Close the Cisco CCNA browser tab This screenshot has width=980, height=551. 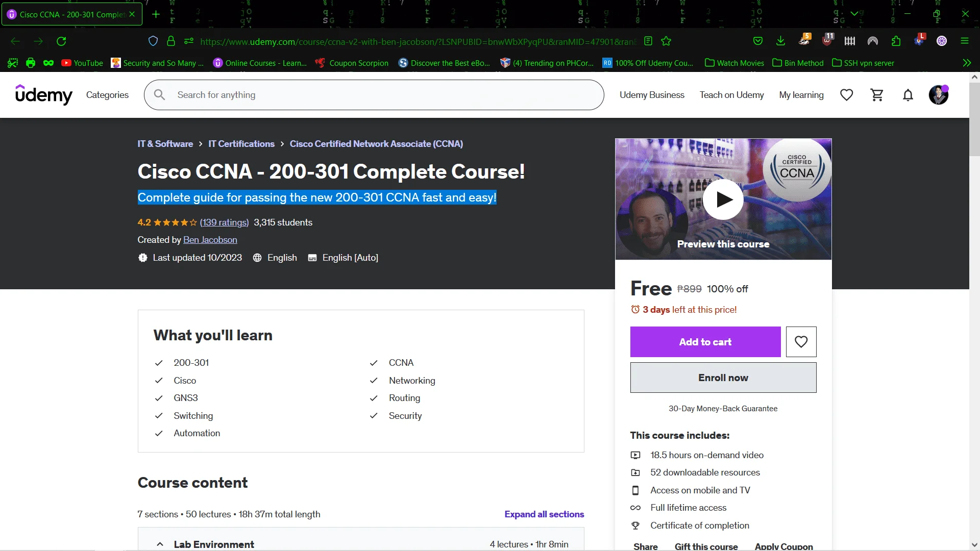132,14
